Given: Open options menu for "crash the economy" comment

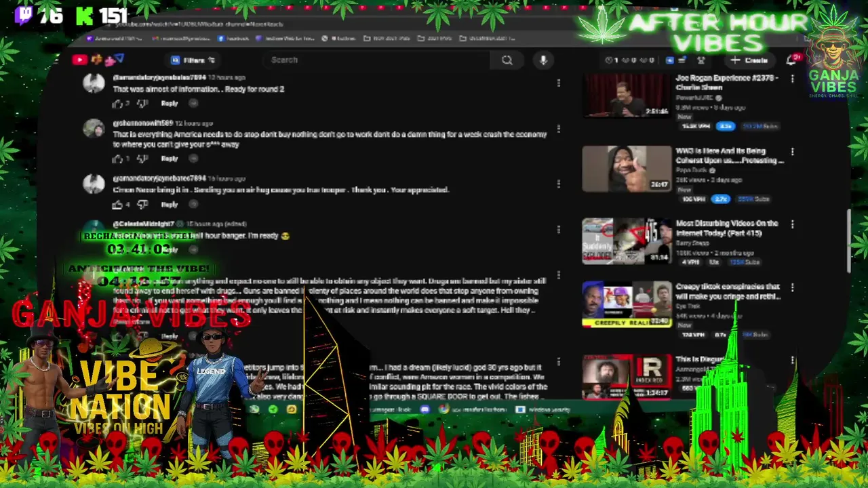Looking at the screenshot, I should point(558,128).
